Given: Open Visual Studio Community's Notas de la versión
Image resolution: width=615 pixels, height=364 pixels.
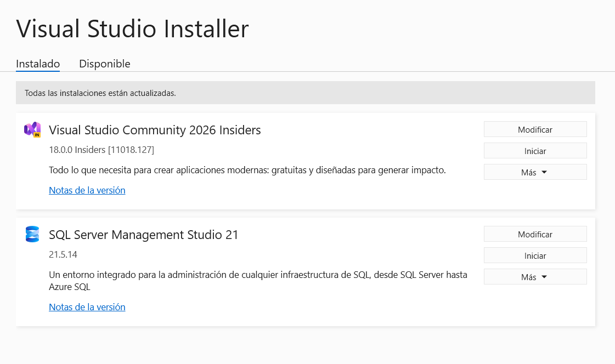Looking at the screenshot, I should point(87,190).
